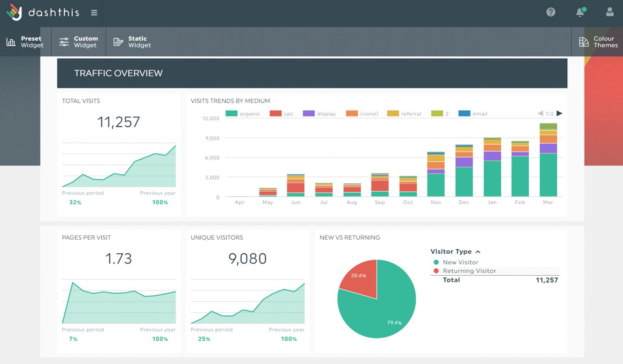Go to legend page 2 with right arrow

[560, 113]
